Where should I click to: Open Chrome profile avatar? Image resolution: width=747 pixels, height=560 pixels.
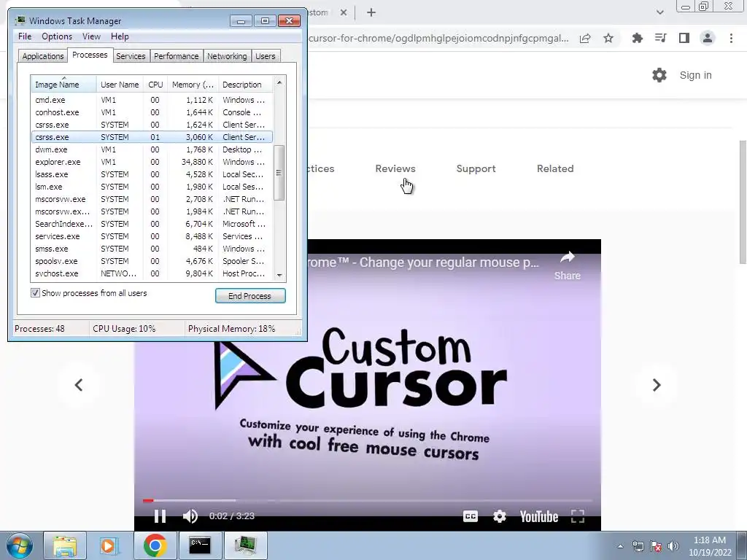708,38
